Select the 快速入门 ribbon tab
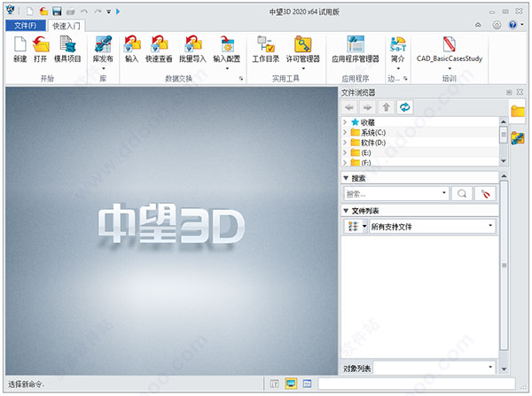532x396 pixels. click(66, 26)
